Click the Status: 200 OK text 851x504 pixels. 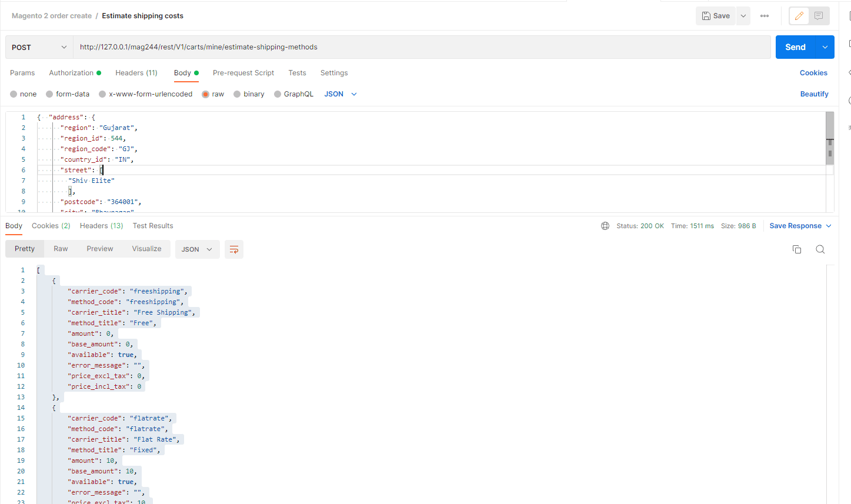(x=640, y=226)
